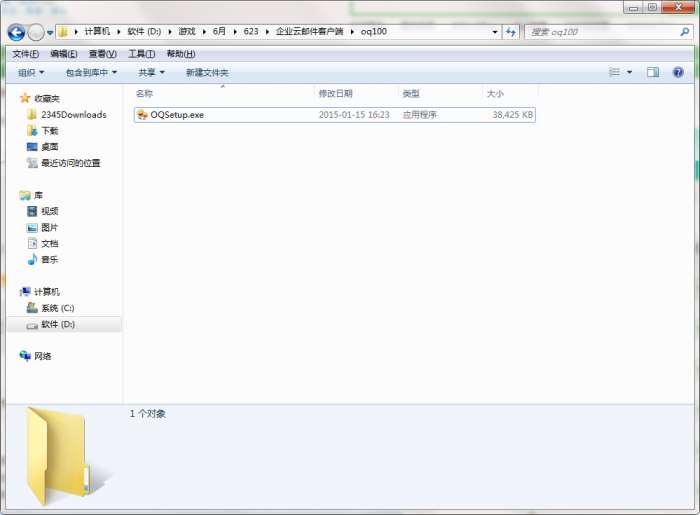Screen dimensions: 700x515
Task: Click the 2345Downloads folder icon
Action: 32,115
